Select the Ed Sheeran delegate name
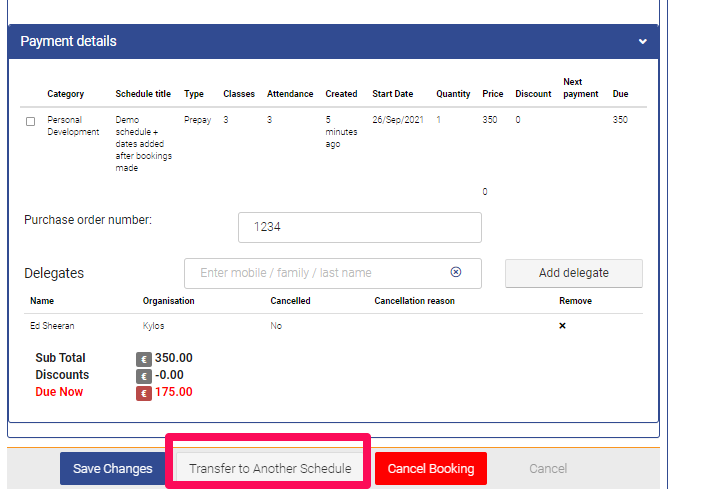This screenshot has height=489, width=727. pos(52,326)
